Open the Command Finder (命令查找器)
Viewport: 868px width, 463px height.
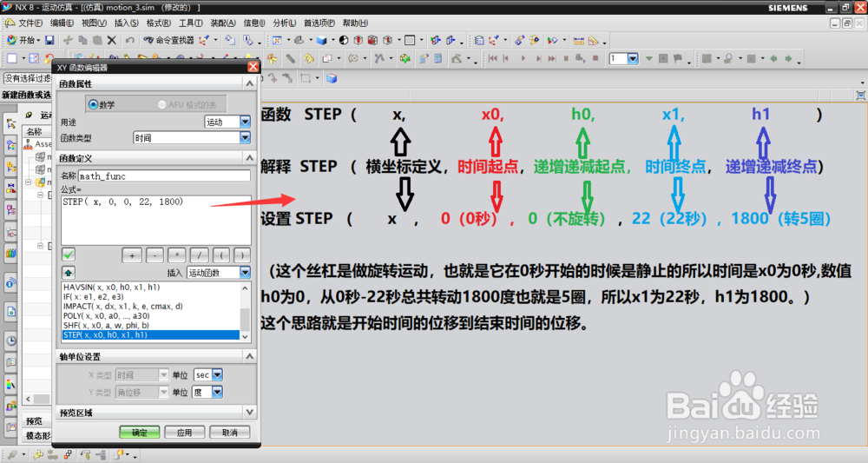169,40
